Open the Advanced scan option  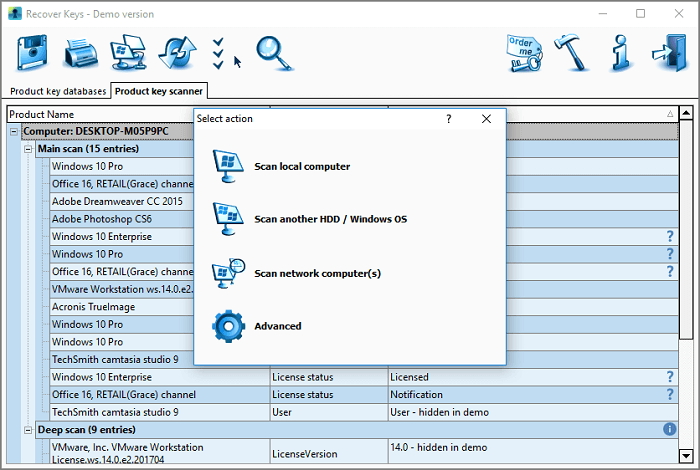click(277, 326)
